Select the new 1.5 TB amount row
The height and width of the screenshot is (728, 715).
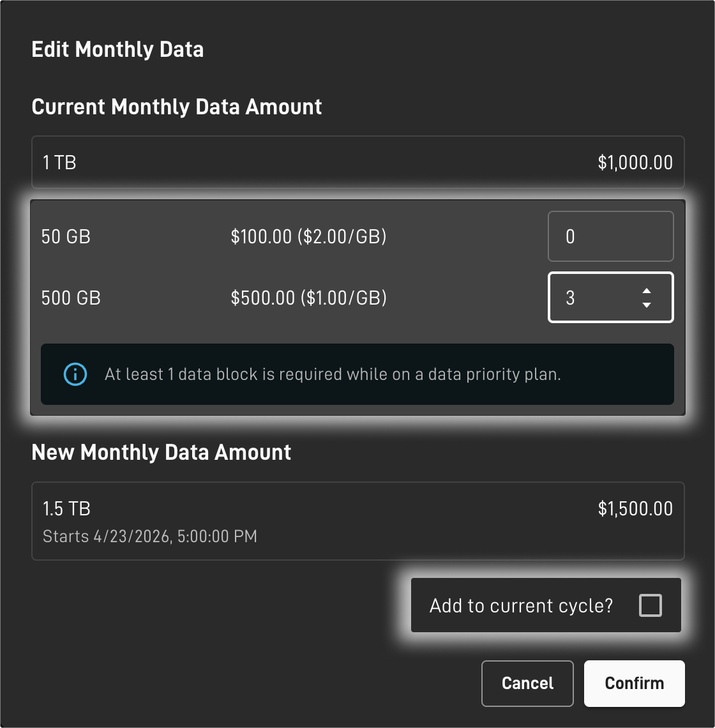coord(358,521)
